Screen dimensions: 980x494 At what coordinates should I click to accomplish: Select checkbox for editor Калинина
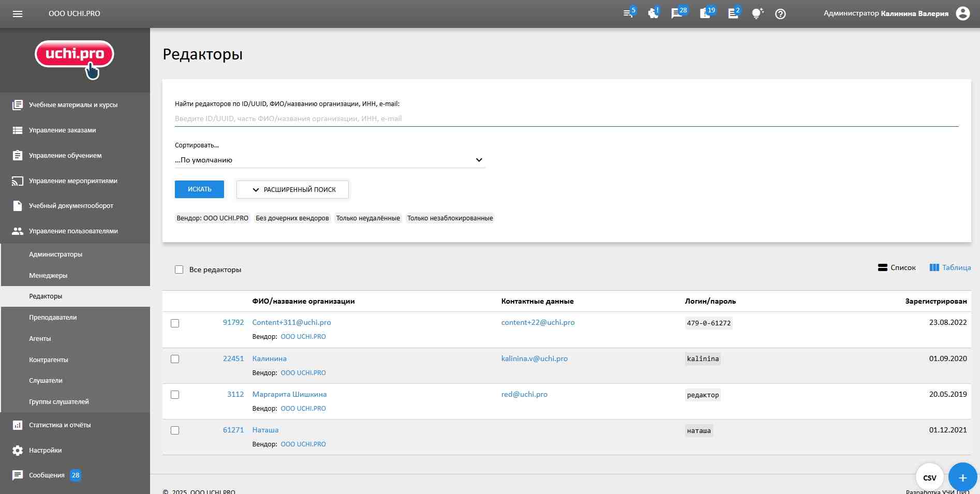(175, 359)
